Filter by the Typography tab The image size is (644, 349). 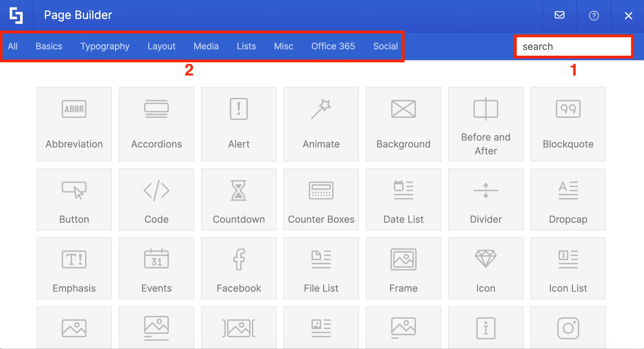pos(105,46)
